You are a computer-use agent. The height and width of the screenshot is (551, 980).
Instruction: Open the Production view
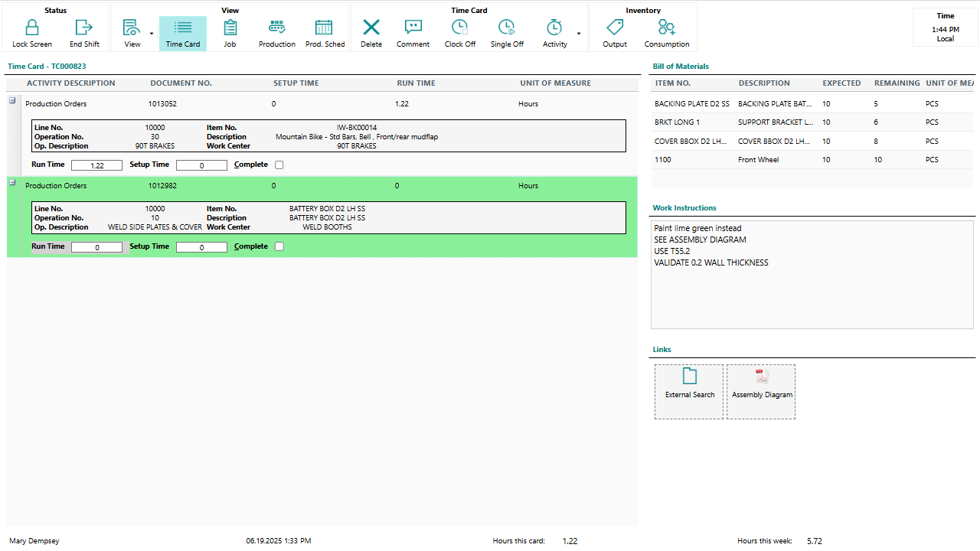(x=276, y=34)
